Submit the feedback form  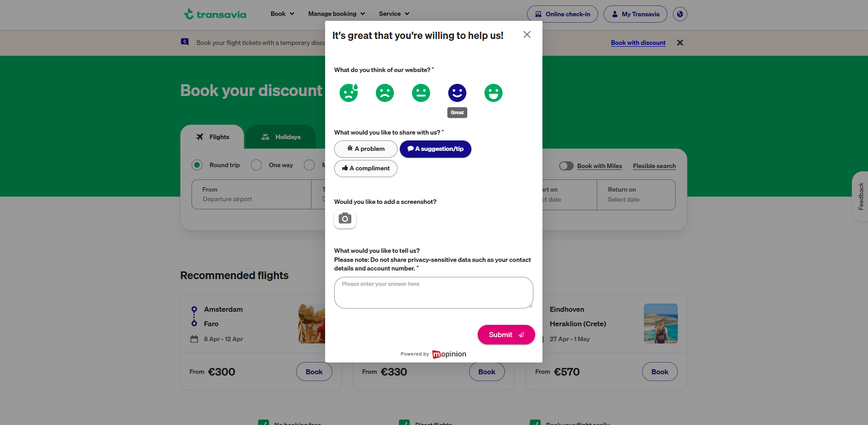pyautogui.click(x=506, y=334)
